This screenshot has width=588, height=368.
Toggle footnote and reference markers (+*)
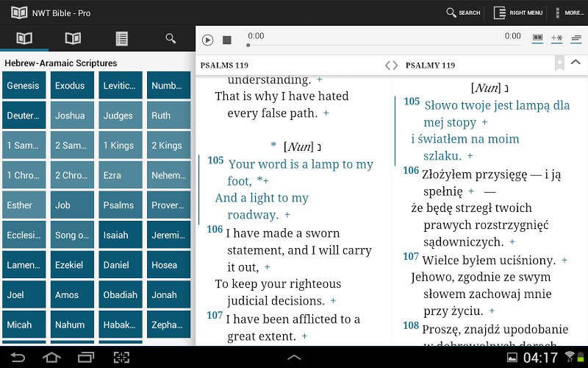click(556, 38)
